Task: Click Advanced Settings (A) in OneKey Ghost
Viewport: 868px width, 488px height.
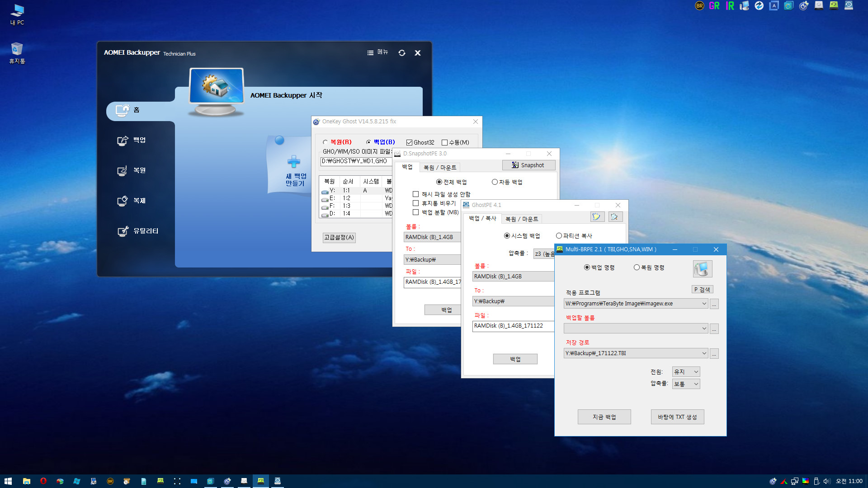Action: click(339, 238)
